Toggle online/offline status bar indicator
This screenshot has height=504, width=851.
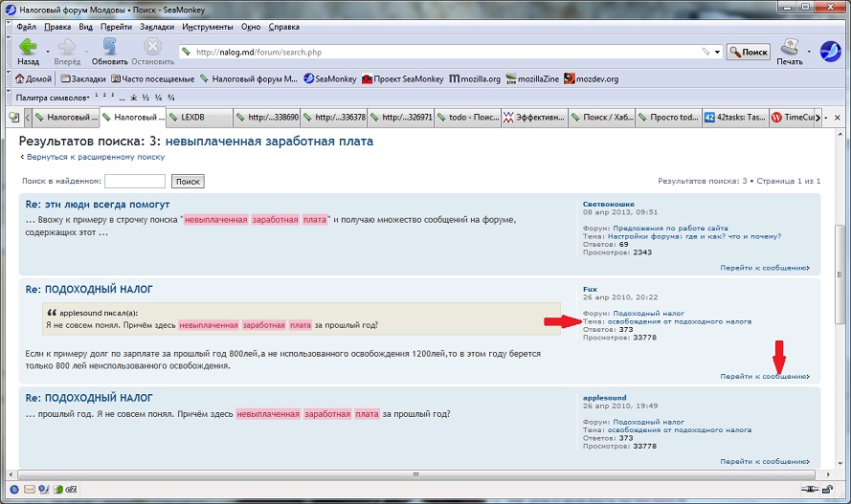coord(809,490)
